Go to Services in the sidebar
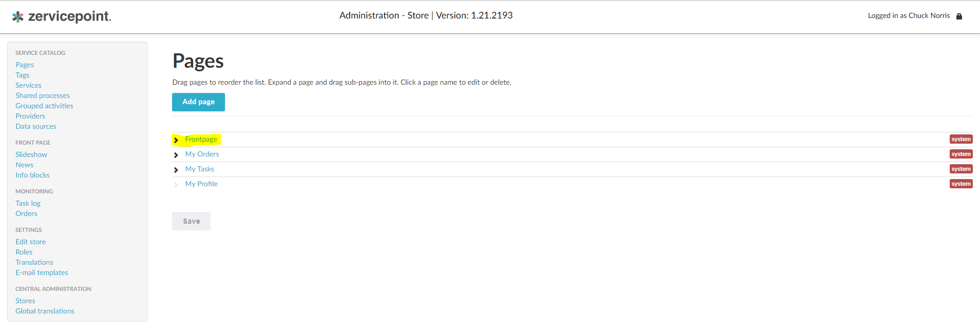The height and width of the screenshot is (333, 980). pyautogui.click(x=28, y=85)
